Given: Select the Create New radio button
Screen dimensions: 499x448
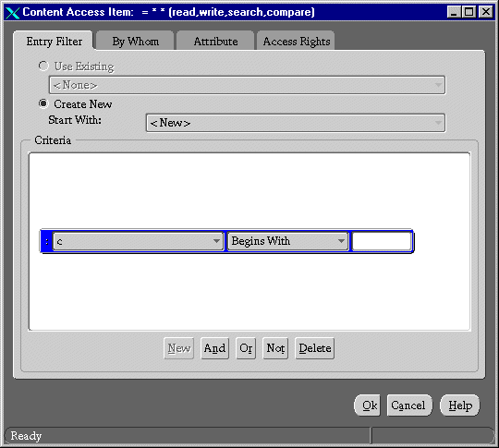Looking at the screenshot, I should (x=43, y=103).
